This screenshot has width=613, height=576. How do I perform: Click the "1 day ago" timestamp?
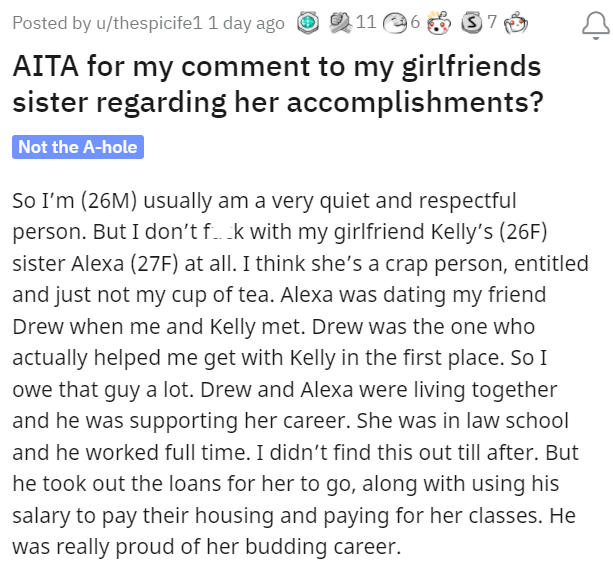(246, 24)
